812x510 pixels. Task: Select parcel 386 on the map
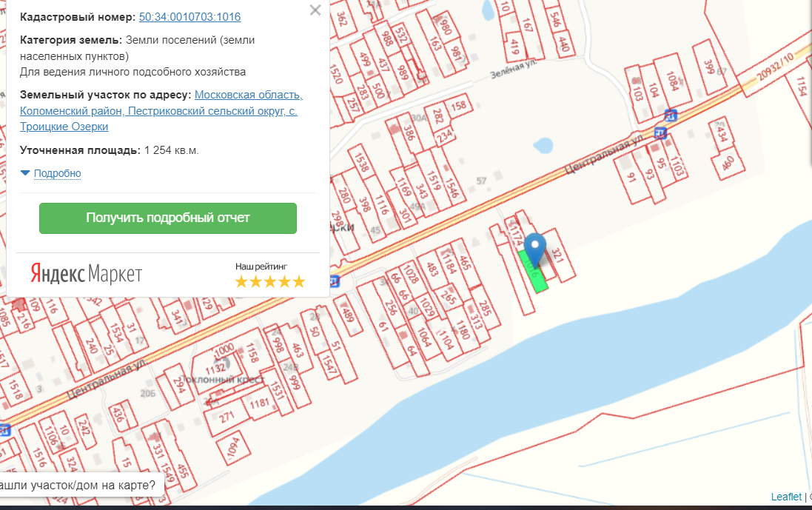409,132
